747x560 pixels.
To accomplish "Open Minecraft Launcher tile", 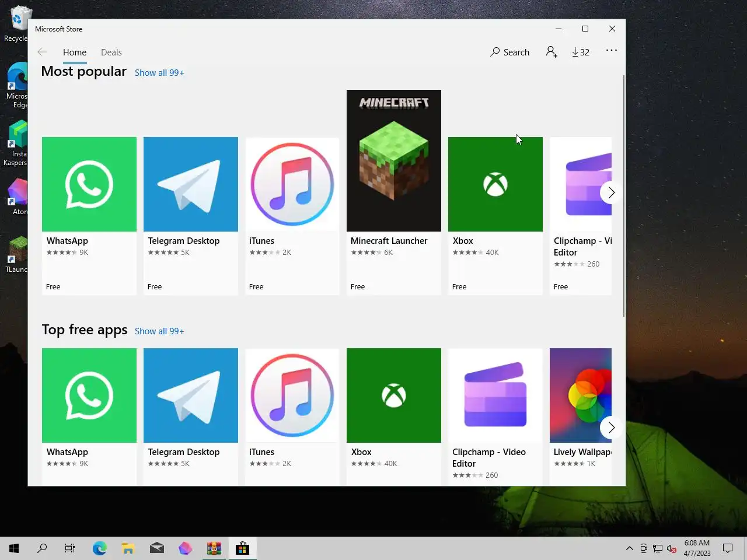I will pyautogui.click(x=394, y=192).
